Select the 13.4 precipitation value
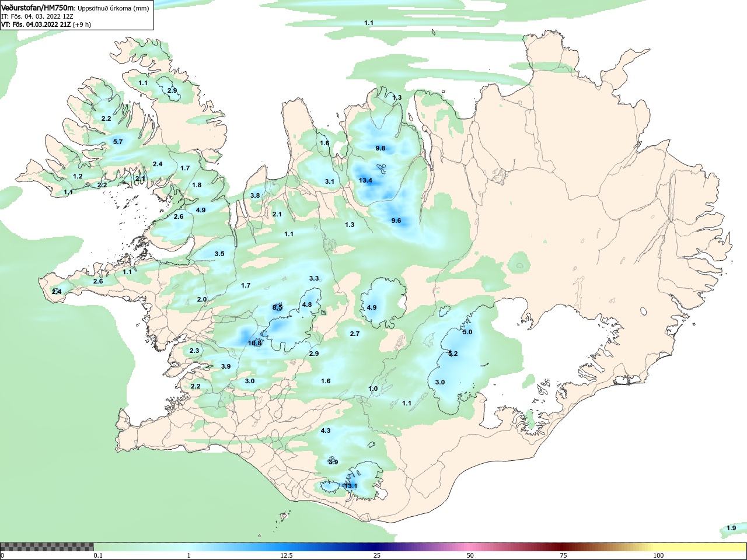Screen dimensions: 747x560 [x=366, y=180]
